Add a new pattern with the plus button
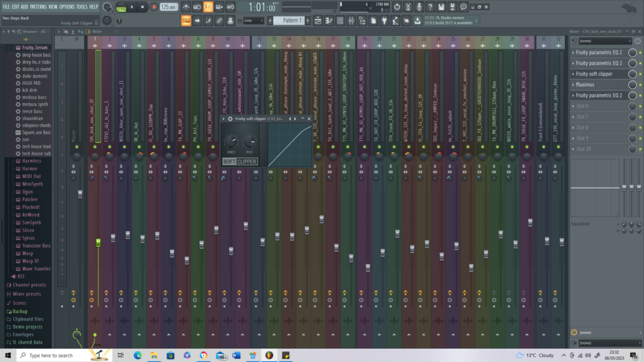Image resolution: width=644 pixels, height=362 pixels. click(x=308, y=21)
